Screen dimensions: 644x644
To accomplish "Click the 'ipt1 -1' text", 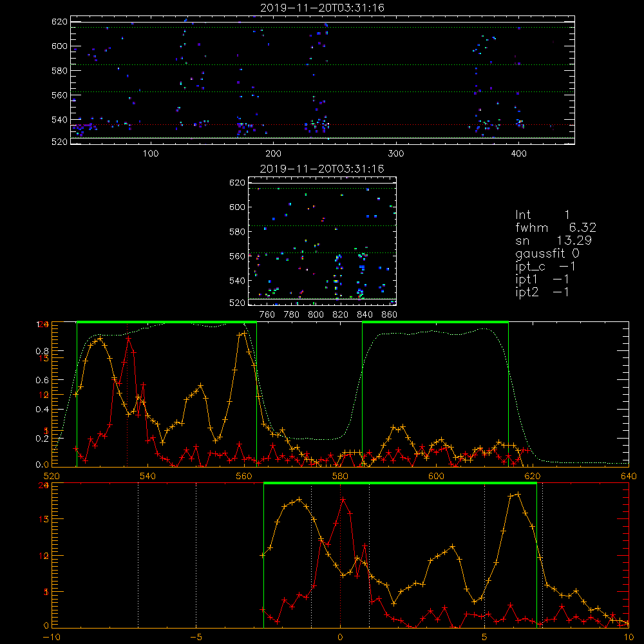I will tap(542, 279).
